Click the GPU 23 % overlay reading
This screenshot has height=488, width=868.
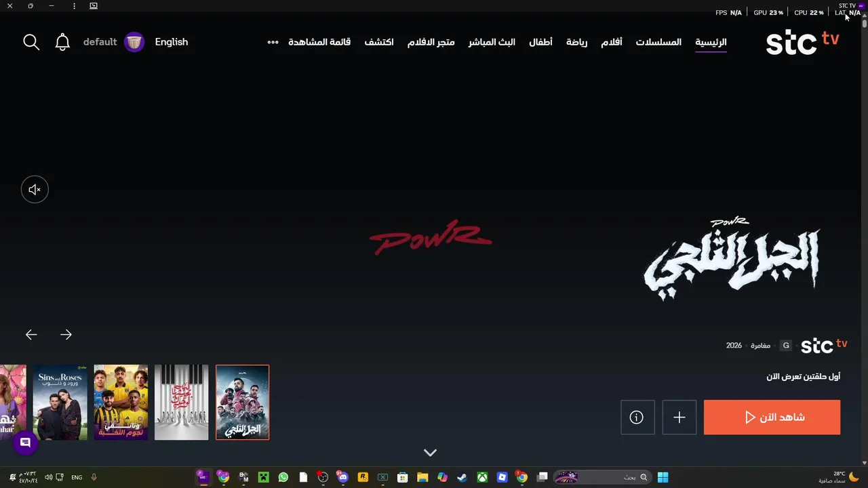[x=768, y=13]
